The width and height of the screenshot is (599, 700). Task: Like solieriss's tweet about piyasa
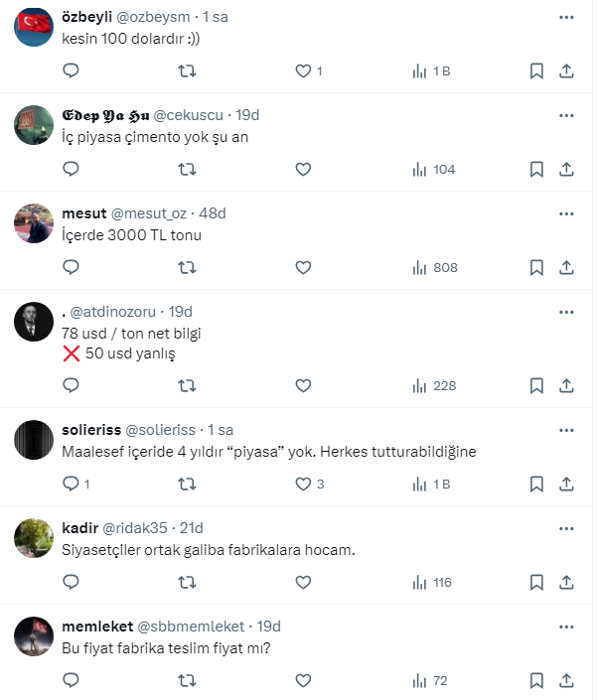point(304,484)
